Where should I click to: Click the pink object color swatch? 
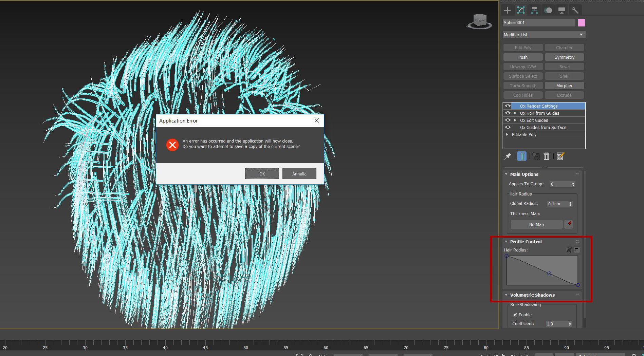pyautogui.click(x=581, y=23)
